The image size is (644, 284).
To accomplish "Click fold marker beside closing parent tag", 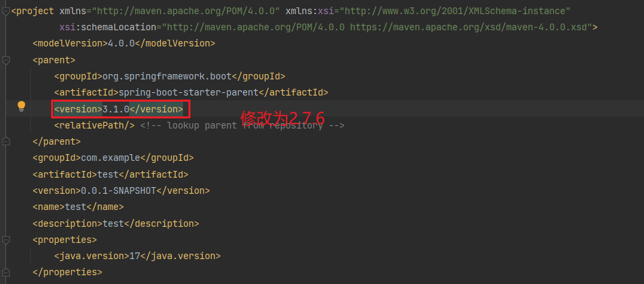I will (x=5, y=141).
